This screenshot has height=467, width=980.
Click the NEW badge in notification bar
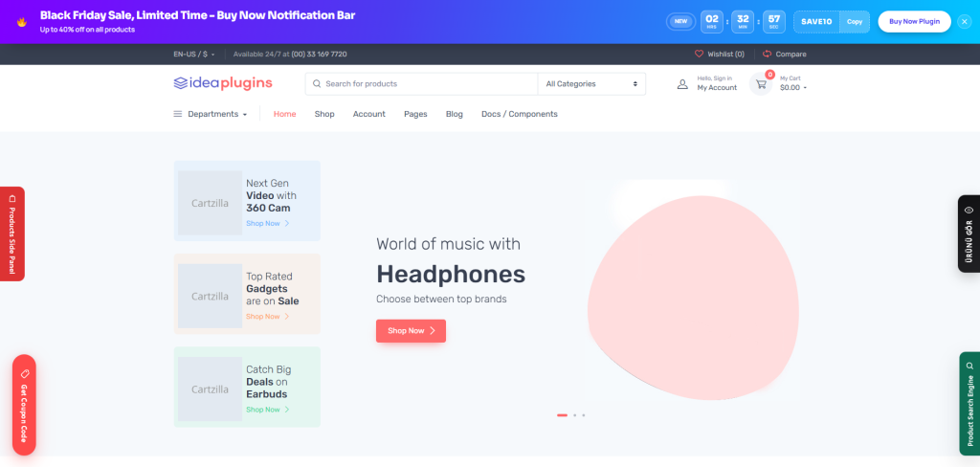coord(680,21)
